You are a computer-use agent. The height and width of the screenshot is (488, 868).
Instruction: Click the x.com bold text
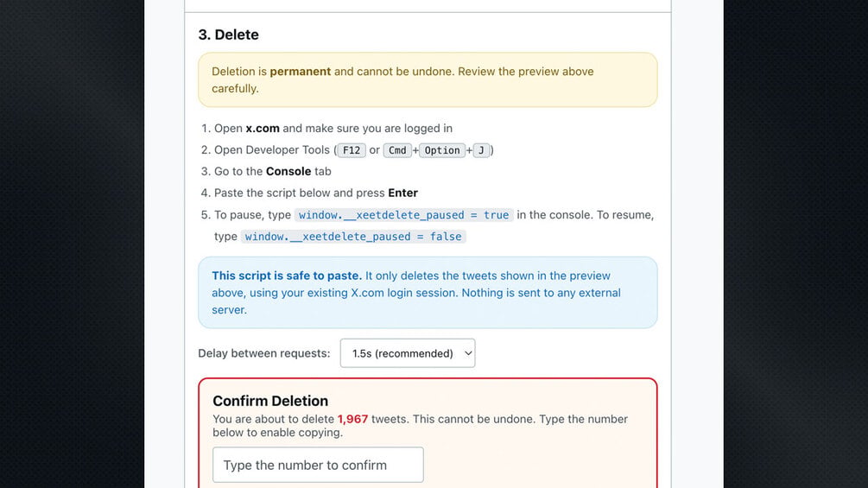[x=263, y=129]
